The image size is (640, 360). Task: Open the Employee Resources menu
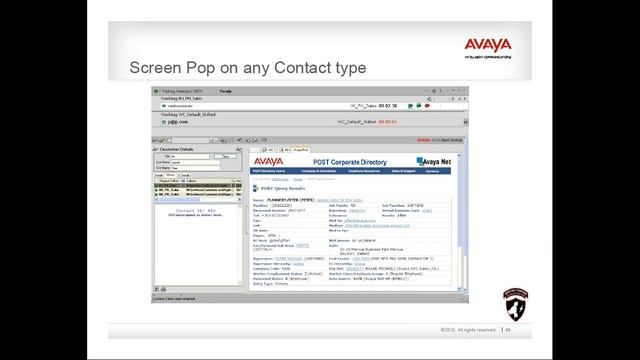pos(364,171)
